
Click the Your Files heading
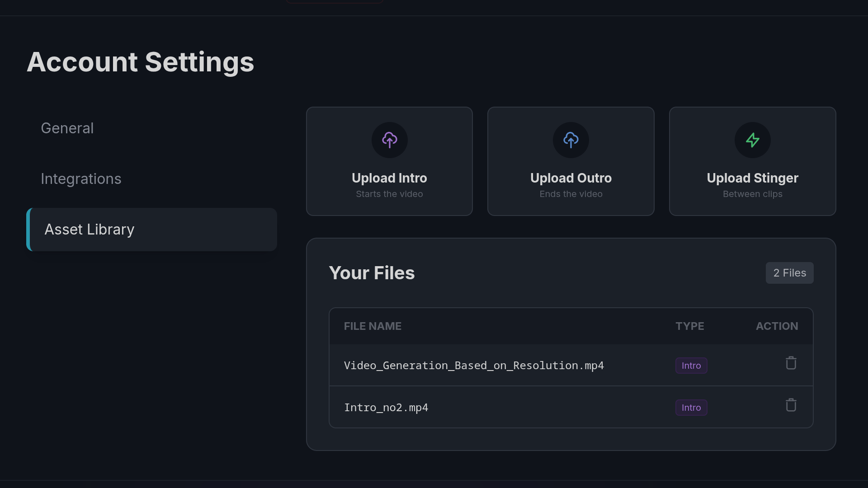click(x=372, y=273)
